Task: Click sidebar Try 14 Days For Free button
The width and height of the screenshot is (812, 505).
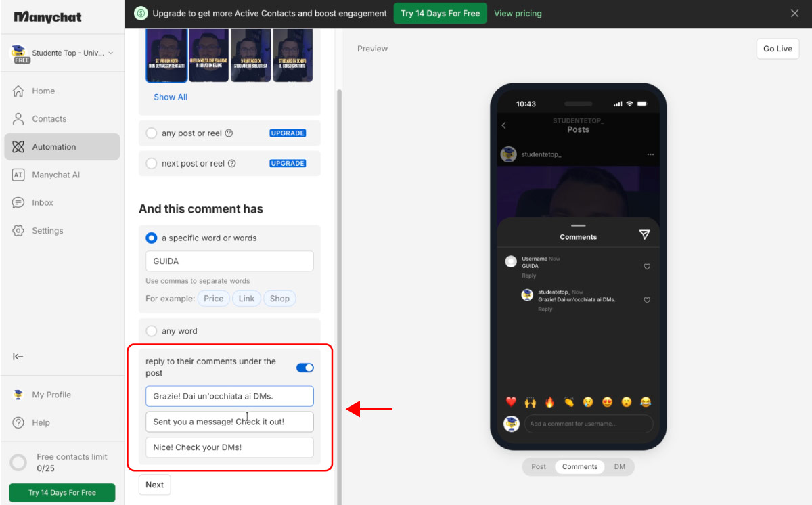Action: [x=62, y=493]
